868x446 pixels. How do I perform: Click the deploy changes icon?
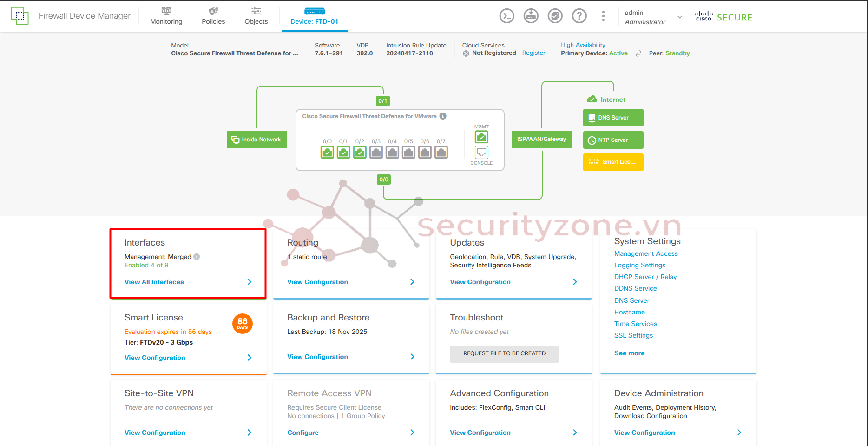pos(531,16)
